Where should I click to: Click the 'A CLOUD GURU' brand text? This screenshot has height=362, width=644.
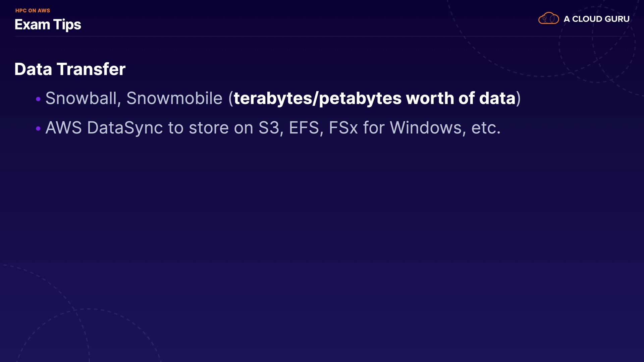point(596,19)
